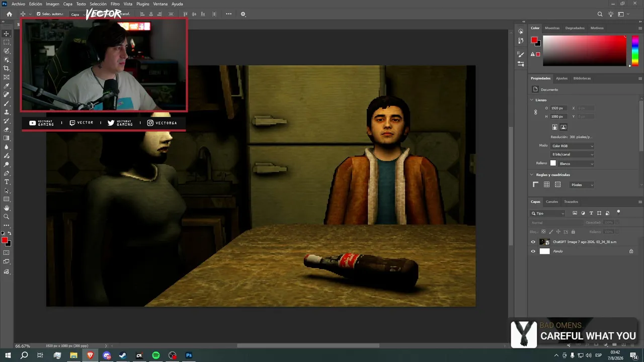Screen dimensions: 644x362
Task: Open the Color panel options menu
Action: coord(640,28)
